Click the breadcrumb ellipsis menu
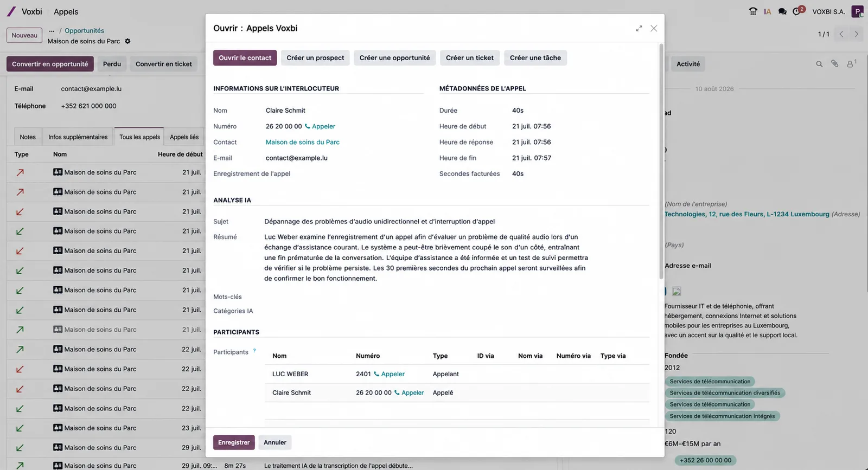The width and height of the screenshot is (868, 470). click(52, 31)
